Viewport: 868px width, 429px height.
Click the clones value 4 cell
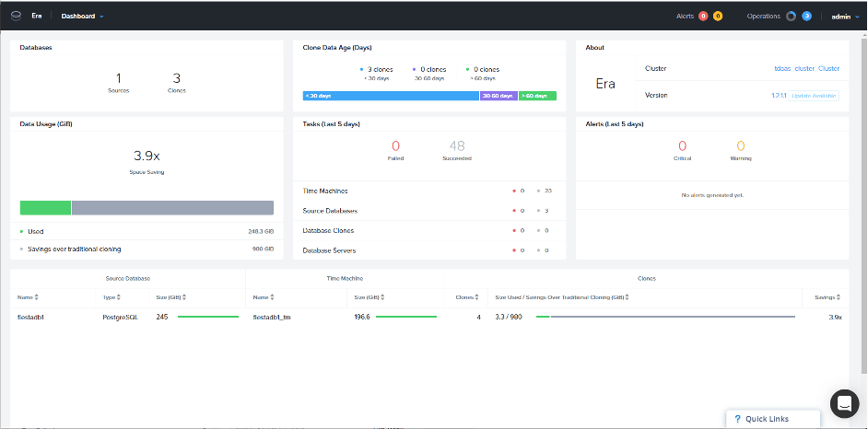tap(478, 318)
